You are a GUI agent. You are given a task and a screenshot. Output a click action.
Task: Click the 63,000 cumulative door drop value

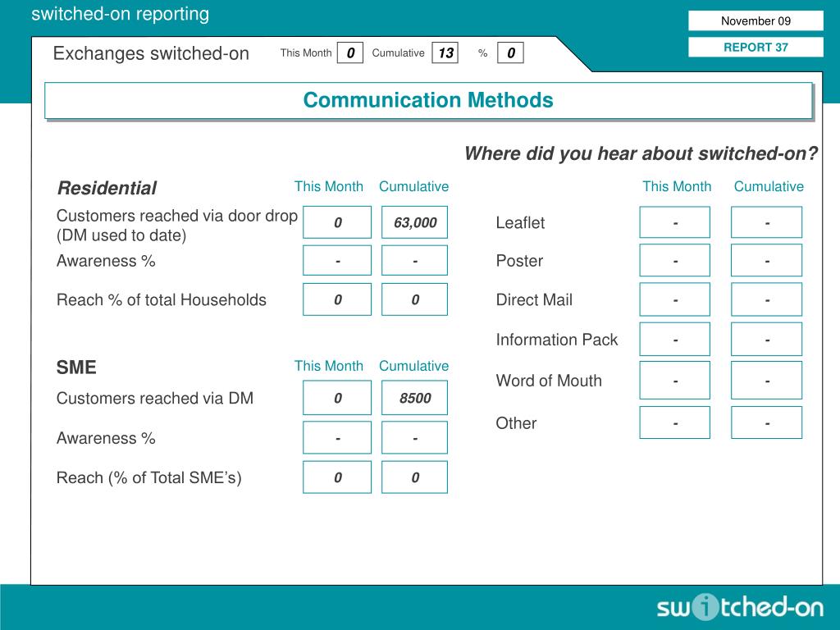pyautogui.click(x=414, y=222)
